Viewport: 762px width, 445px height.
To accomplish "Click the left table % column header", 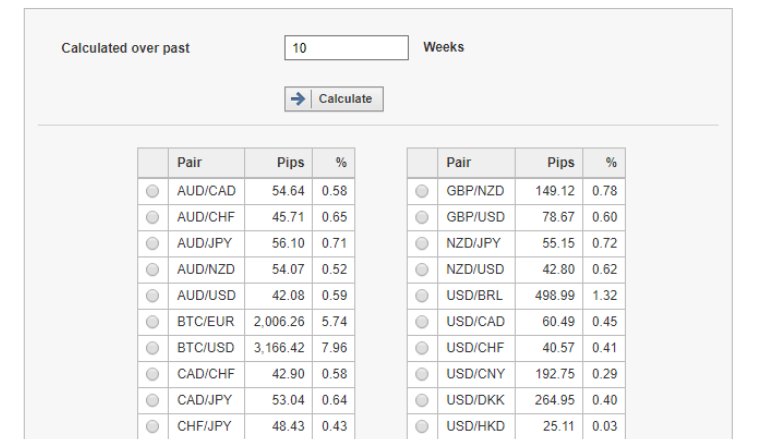I will [x=334, y=163].
